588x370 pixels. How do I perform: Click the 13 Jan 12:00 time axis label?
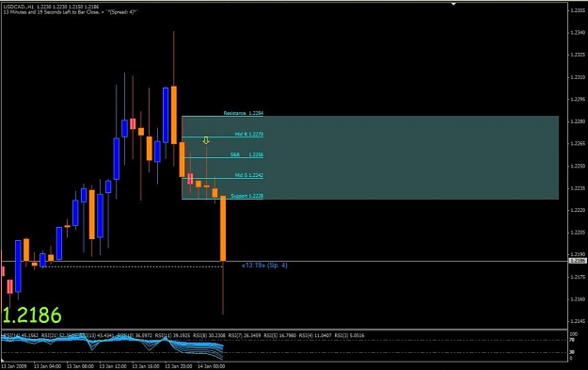coord(113,366)
